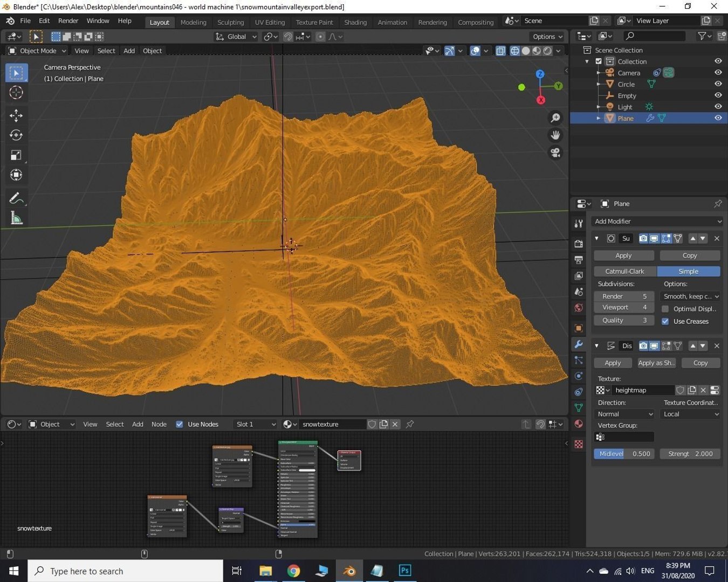Toggle camera view icon in viewport
The height and width of the screenshot is (582, 728).
pyautogui.click(x=555, y=153)
